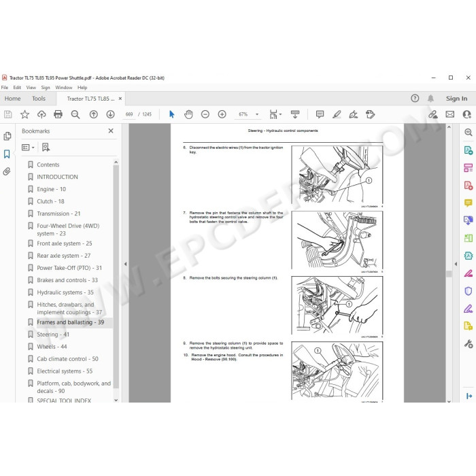The width and height of the screenshot is (476, 476).
Task: Collapse the right tools pane arrow
Action: [456, 264]
